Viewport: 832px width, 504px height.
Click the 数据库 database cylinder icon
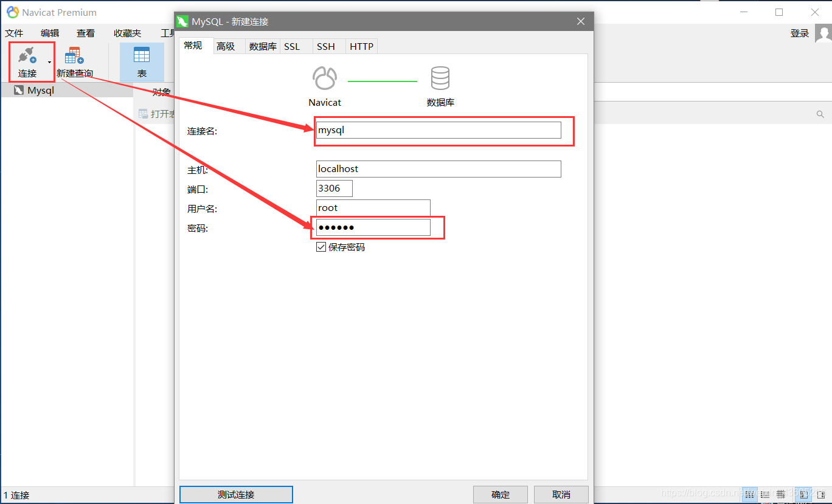(440, 79)
